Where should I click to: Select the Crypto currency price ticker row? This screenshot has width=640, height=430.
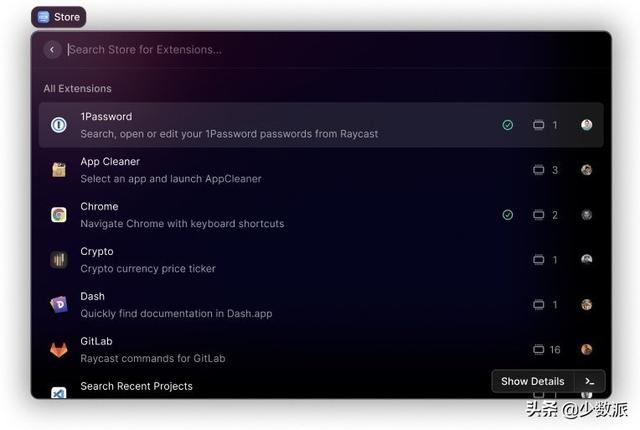click(x=300, y=260)
